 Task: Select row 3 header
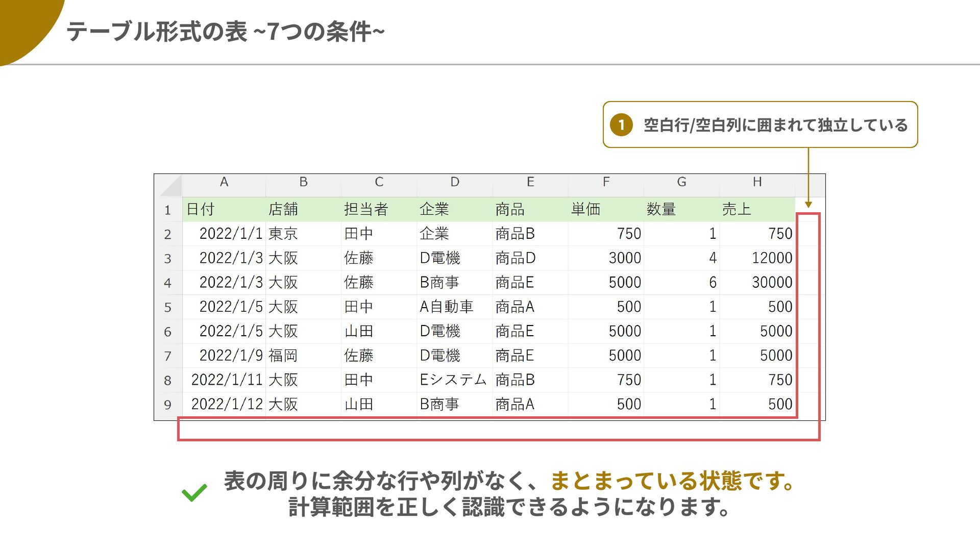[x=168, y=259]
